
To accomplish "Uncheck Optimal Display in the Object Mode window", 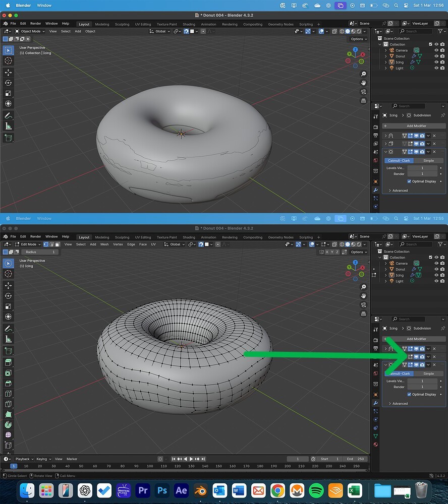I will click(409, 181).
